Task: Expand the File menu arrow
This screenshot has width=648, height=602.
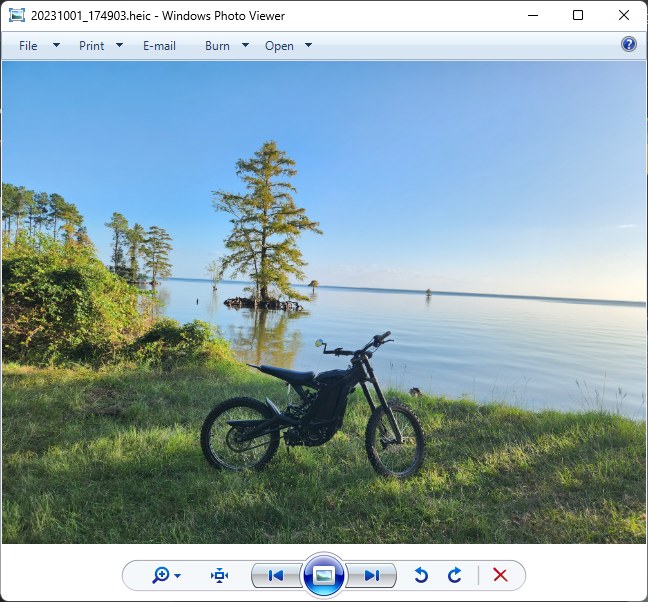Action: pyautogui.click(x=57, y=45)
